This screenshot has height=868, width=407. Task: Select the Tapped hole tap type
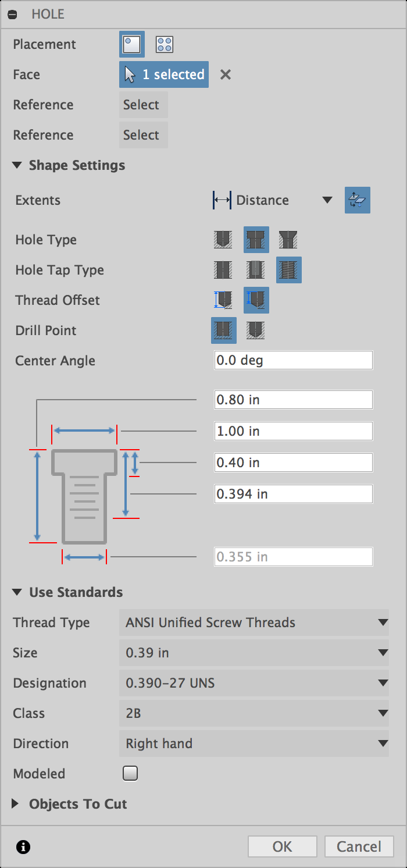pos(288,270)
